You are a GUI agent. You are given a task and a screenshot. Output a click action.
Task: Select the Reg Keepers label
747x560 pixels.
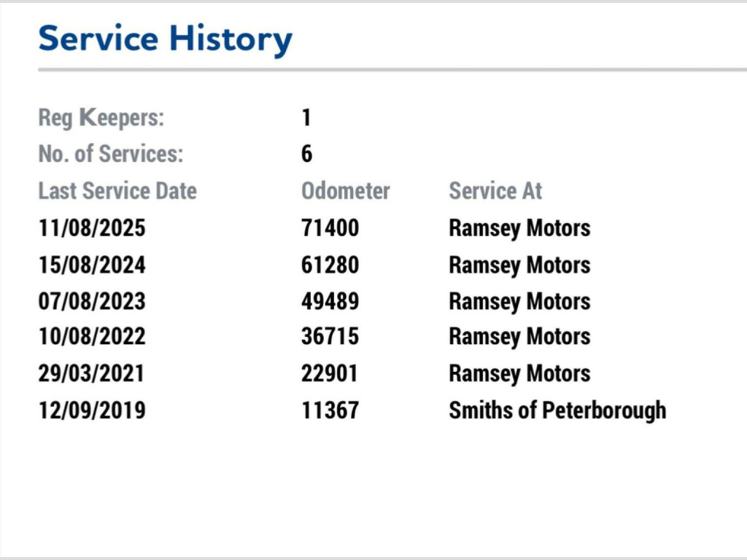[x=101, y=118]
